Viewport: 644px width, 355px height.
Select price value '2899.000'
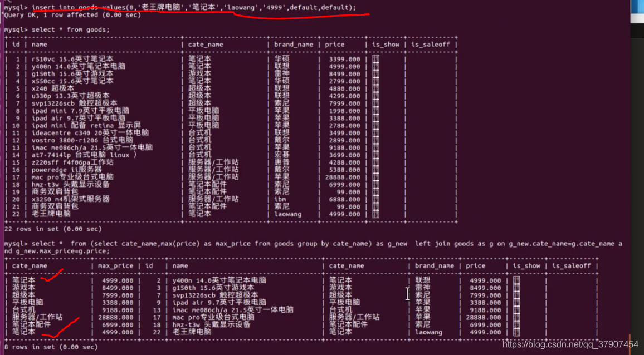pos(345,140)
